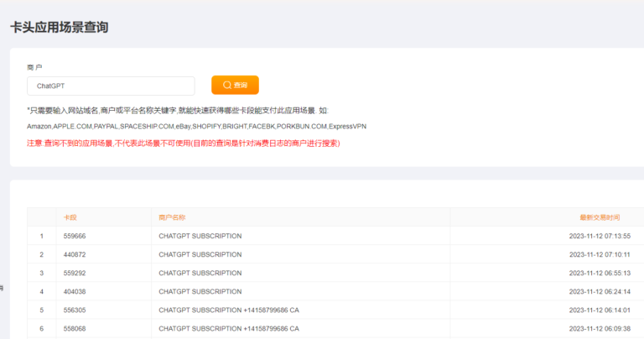Select card segment 558068 cell
Viewport: 644px width, 339px height.
pyautogui.click(x=75, y=328)
